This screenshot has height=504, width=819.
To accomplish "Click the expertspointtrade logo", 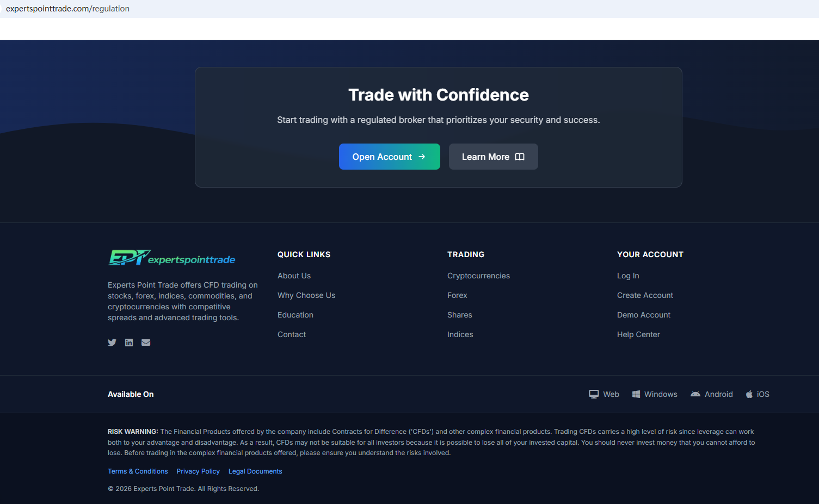I will (x=172, y=258).
